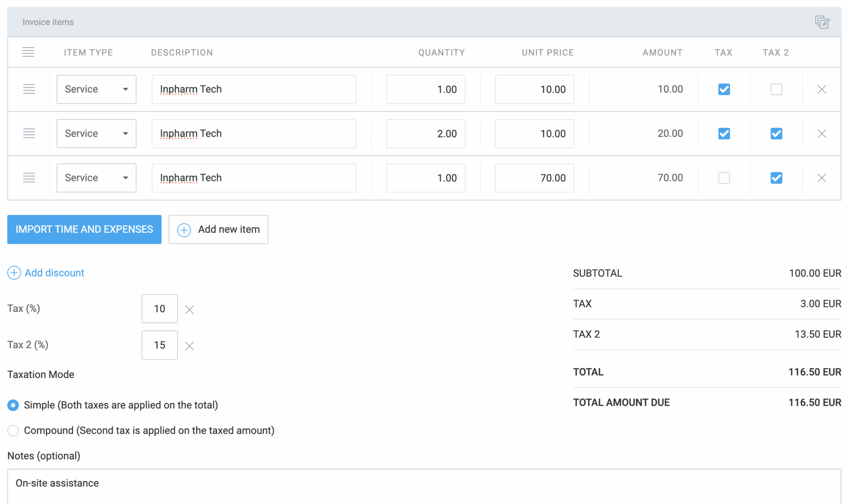848x504 pixels.
Task: Clear the Tax percentage value
Action: coord(189,309)
